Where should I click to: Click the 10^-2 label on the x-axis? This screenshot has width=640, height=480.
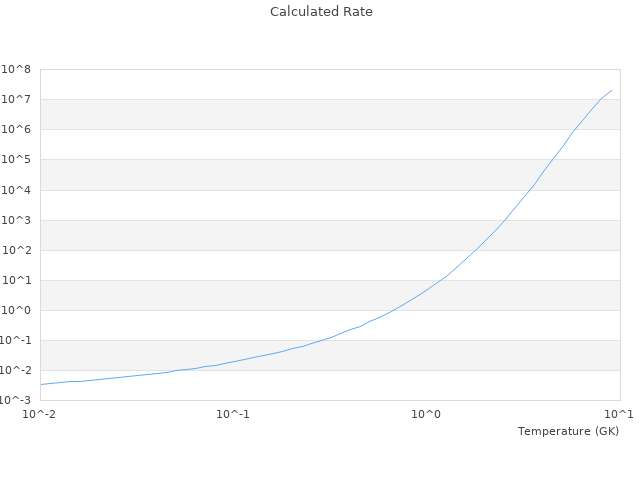[40, 414]
